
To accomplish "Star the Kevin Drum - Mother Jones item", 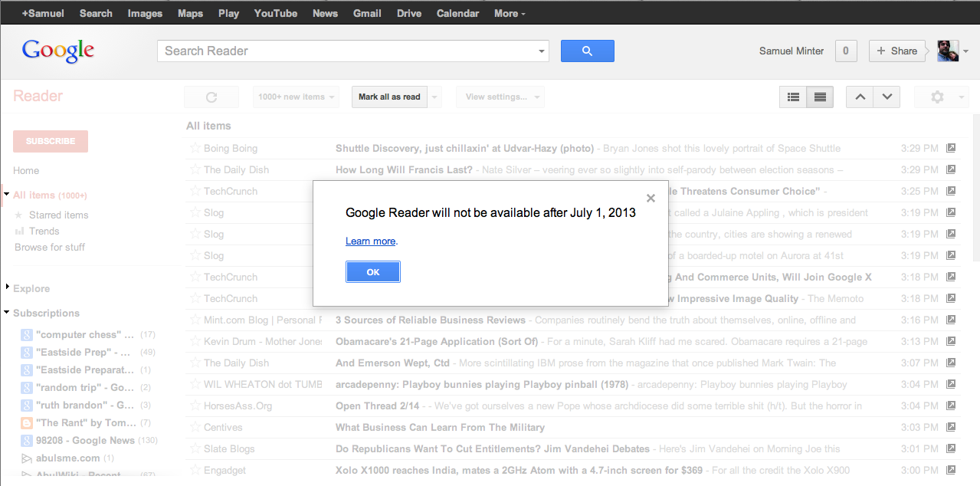I will [195, 341].
